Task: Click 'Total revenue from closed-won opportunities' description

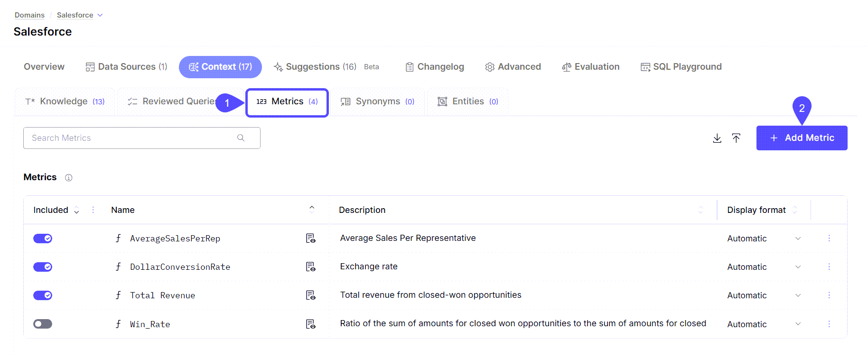Action: (x=430, y=295)
